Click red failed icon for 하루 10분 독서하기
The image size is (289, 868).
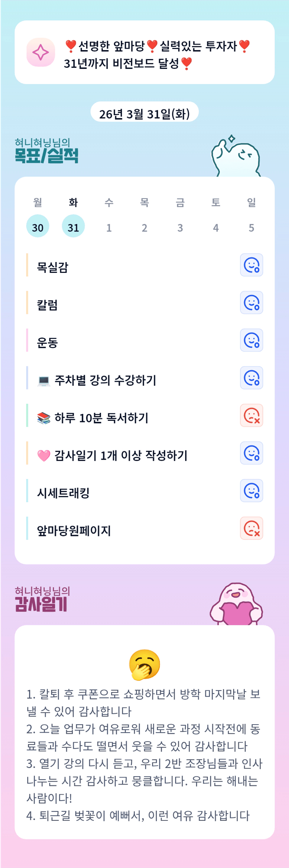pyautogui.click(x=251, y=415)
